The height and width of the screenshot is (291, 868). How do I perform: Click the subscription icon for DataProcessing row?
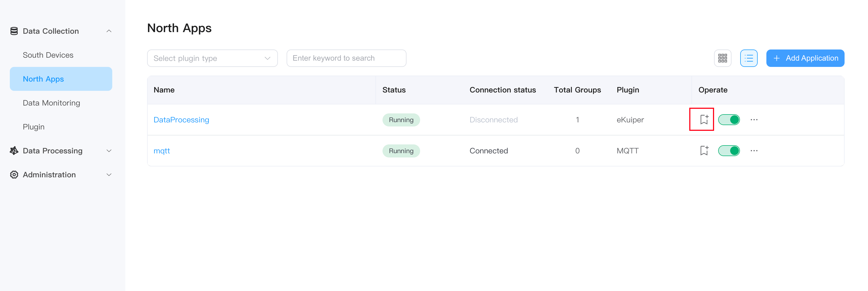point(703,119)
